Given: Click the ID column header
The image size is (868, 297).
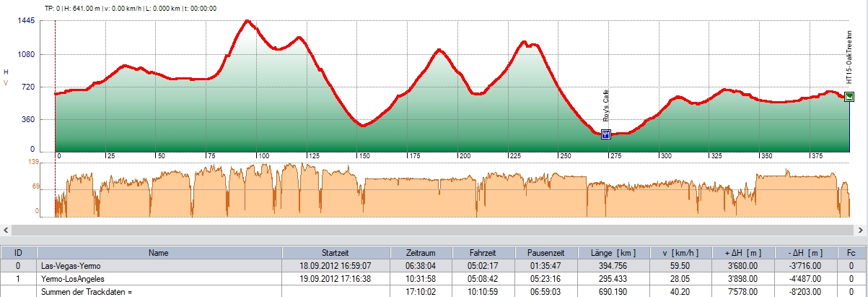Looking at the screenshot, I should click(x=17, y=253).
